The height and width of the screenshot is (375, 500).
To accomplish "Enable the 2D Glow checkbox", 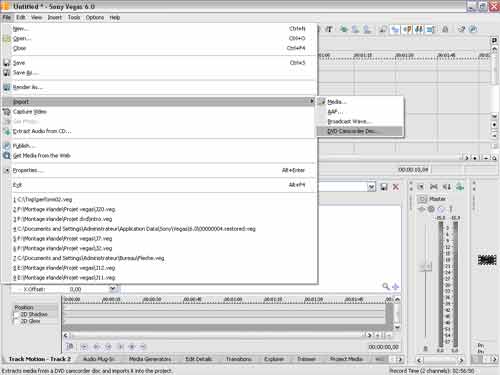I will click(x=16, y=321).
